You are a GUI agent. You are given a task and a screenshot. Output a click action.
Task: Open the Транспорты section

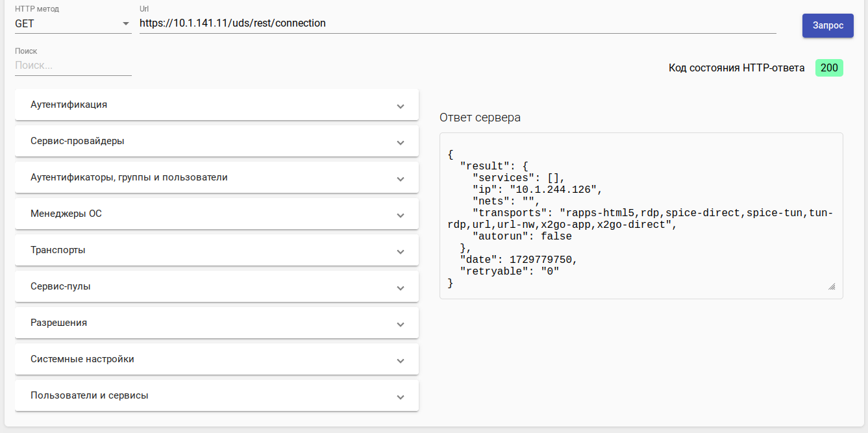(216, 250)
